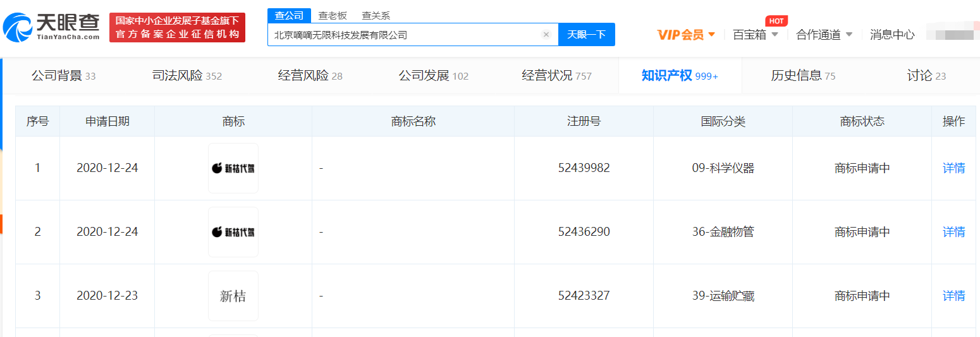Click the 商标名称 column header
This screenshot has width=980, height=337.
pos(413,121)
